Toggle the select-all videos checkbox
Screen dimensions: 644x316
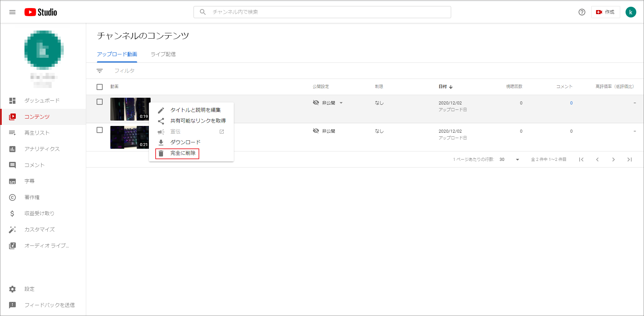coord(100,87)
